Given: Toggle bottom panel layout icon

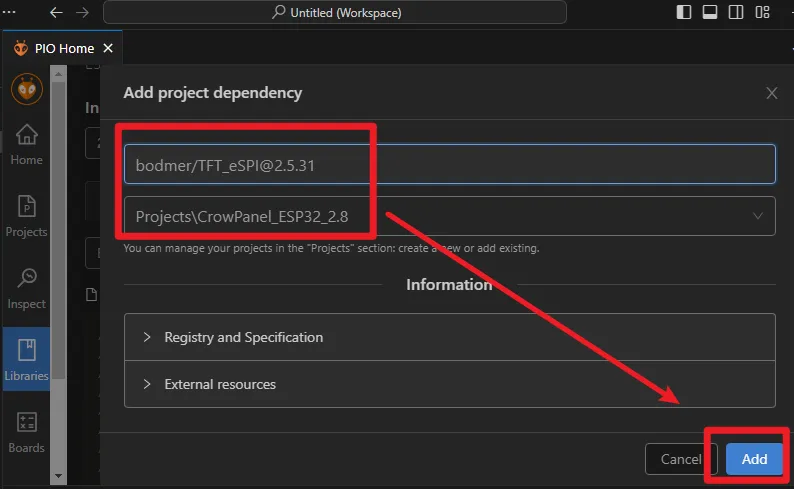Looking at the screenshot, I should click(709, 12).
